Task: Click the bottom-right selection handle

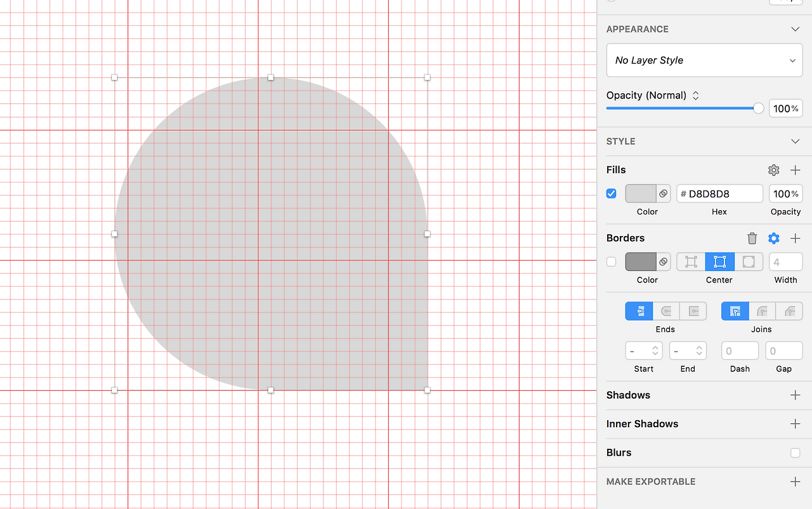Action: [x=427, y=390]
